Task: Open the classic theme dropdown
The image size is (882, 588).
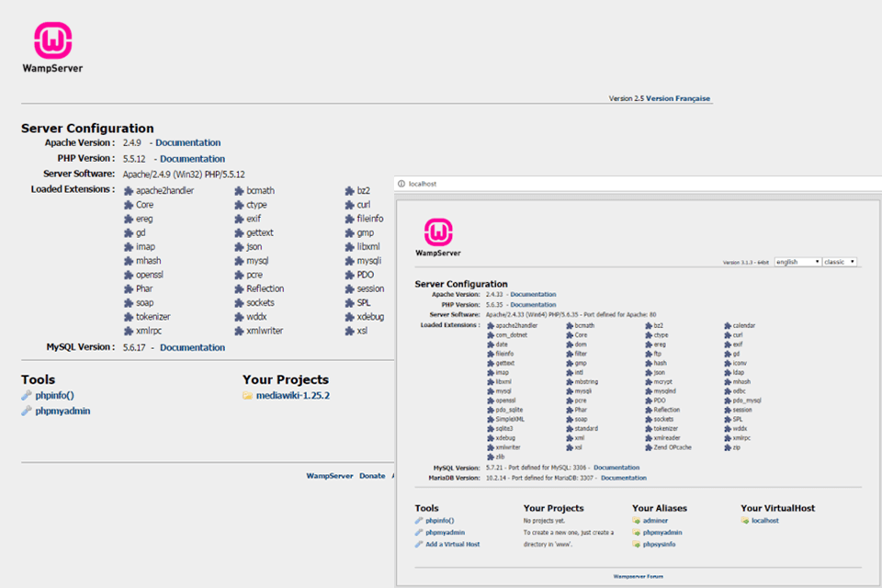Action: [x=840, y=262]
